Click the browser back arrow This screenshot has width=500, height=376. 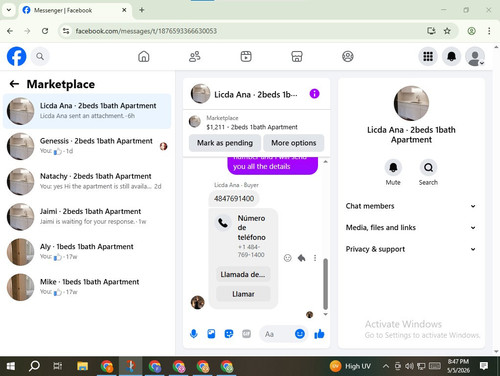pyautogui.click(x=10, y=31)
